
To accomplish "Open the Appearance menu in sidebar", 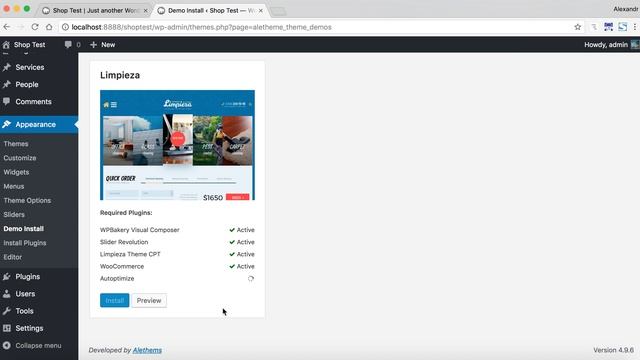I will click(39, 124).
